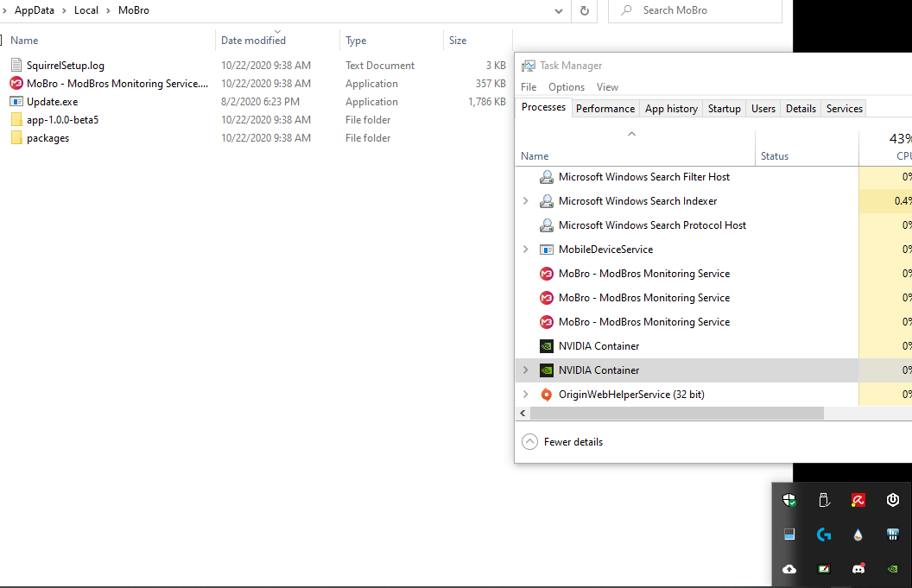The image size is (912, 588).
Task: Switch to the Services tab
Action: pos(845,109)
